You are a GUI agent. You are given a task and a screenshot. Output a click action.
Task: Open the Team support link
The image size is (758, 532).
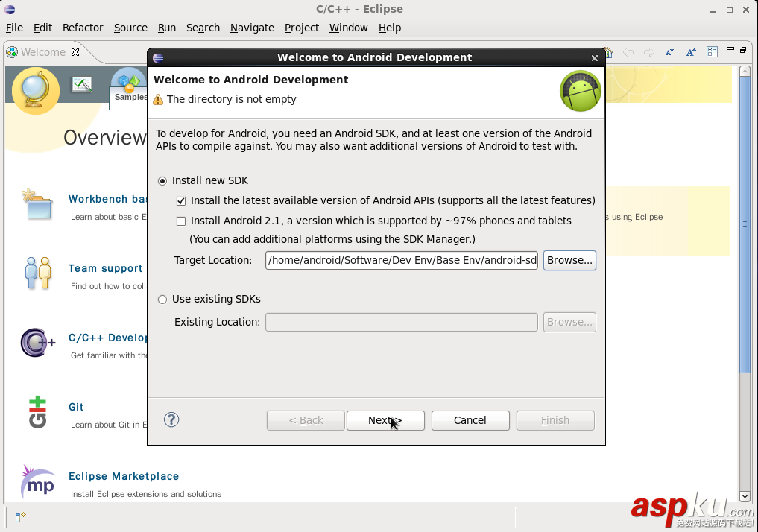pos(105,268)
